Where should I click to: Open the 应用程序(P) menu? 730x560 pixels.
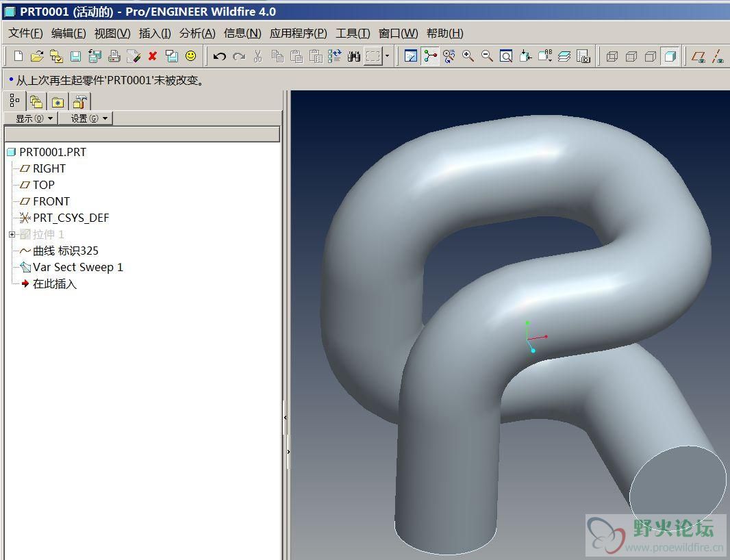(299, 34)
